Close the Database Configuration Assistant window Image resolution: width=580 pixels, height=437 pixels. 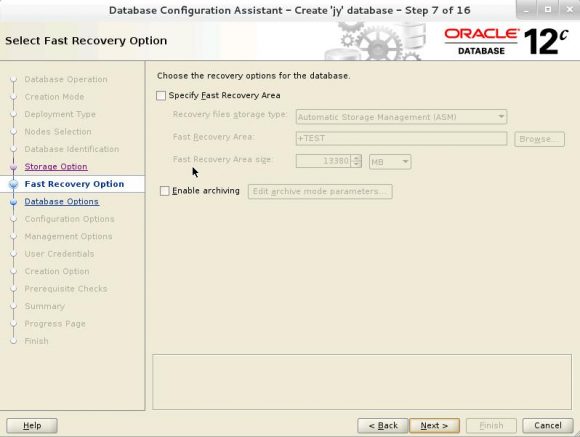tap(570, 10)
